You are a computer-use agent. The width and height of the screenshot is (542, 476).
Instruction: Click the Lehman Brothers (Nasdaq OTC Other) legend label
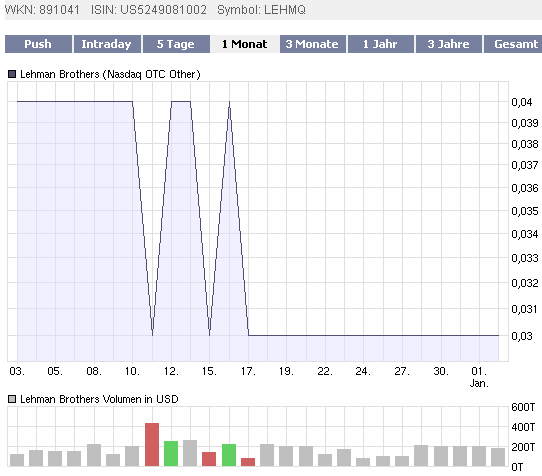click(x=110, y=74)
